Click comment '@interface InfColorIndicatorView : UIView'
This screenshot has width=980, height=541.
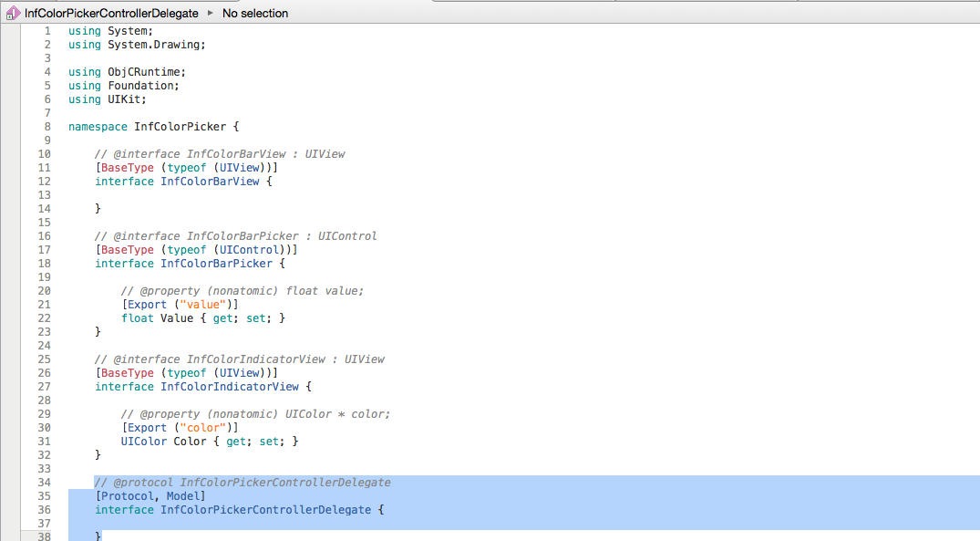coord(240,359)
